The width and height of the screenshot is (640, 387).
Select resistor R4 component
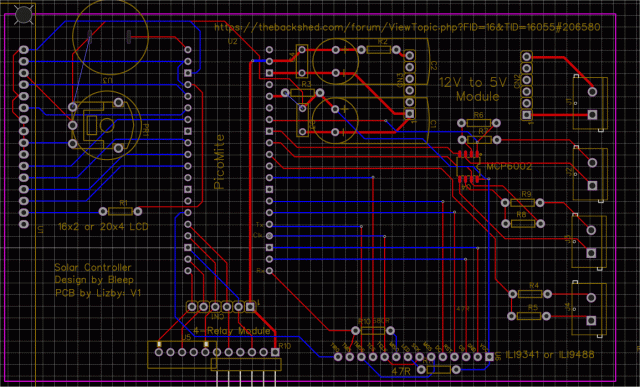pos(530,294)
